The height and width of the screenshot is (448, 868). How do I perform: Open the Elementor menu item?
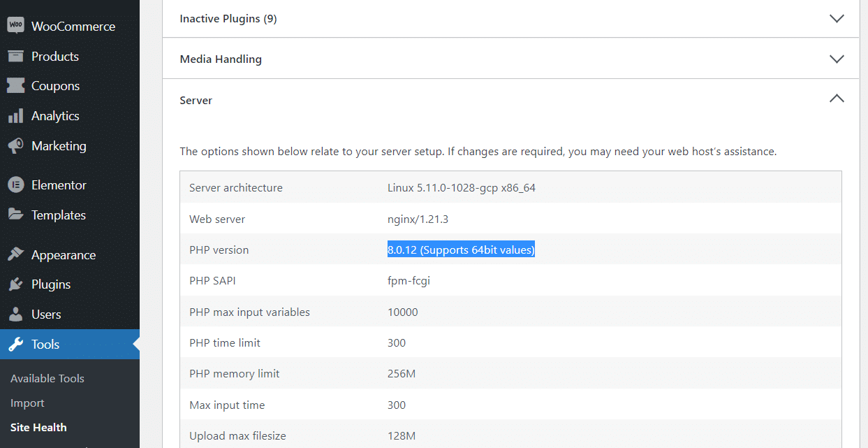(x=59, y=185)
